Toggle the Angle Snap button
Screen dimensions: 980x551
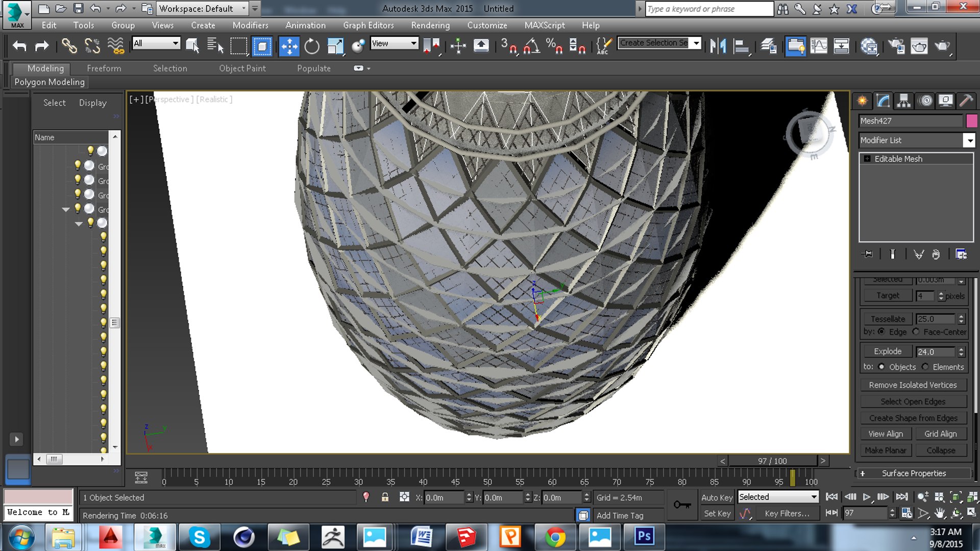coord(531,46)
